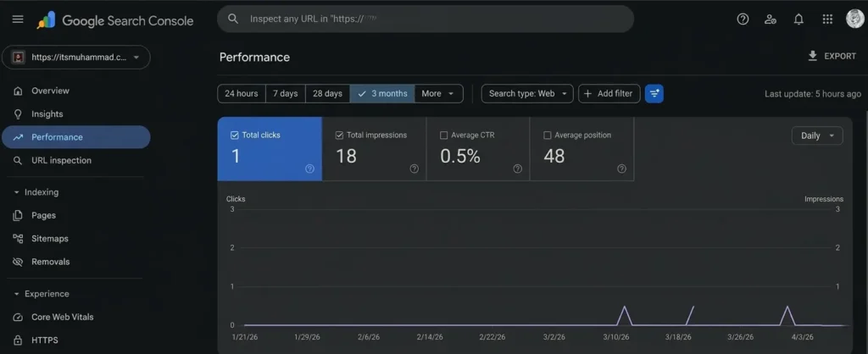Click the EXPORT button label
The image size is (868, 354).
(x=840, y=56)
